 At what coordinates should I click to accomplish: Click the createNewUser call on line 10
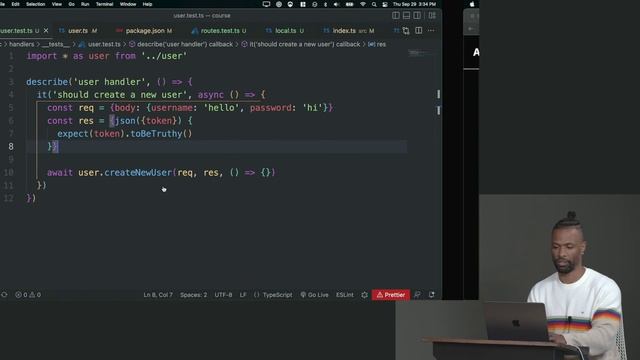pos(138,173)
